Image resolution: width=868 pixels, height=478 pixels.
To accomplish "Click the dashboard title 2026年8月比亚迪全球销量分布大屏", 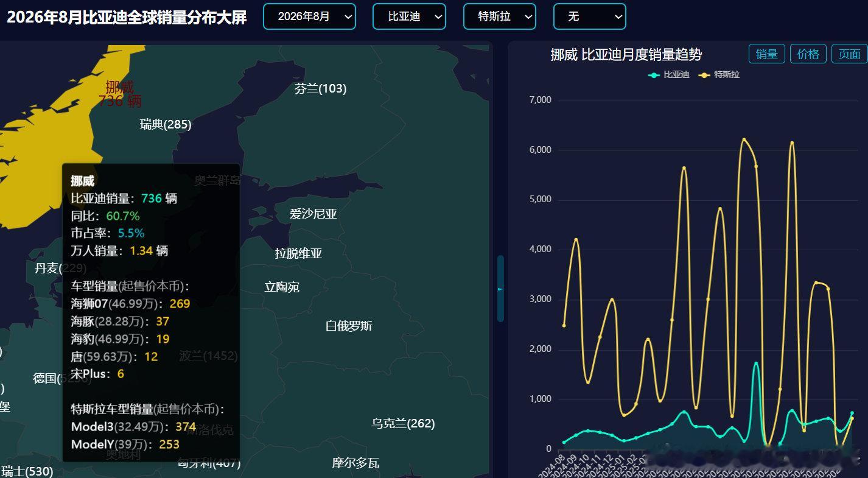I will click(x=127, y=17).
